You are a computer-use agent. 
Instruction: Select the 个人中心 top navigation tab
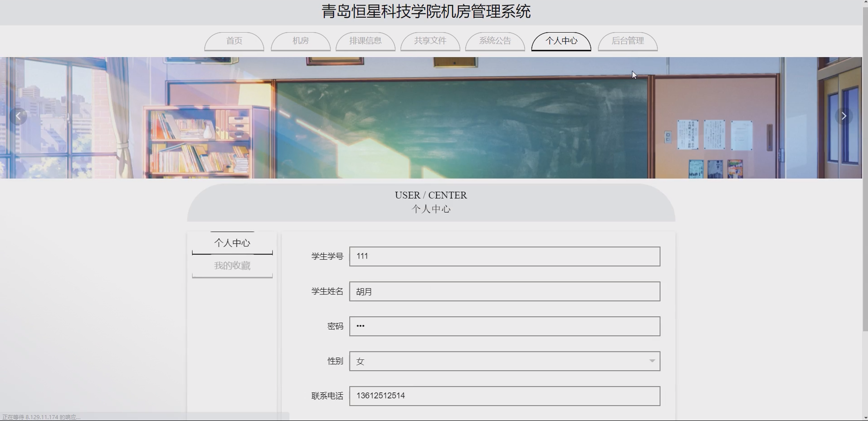pos(561,41)
